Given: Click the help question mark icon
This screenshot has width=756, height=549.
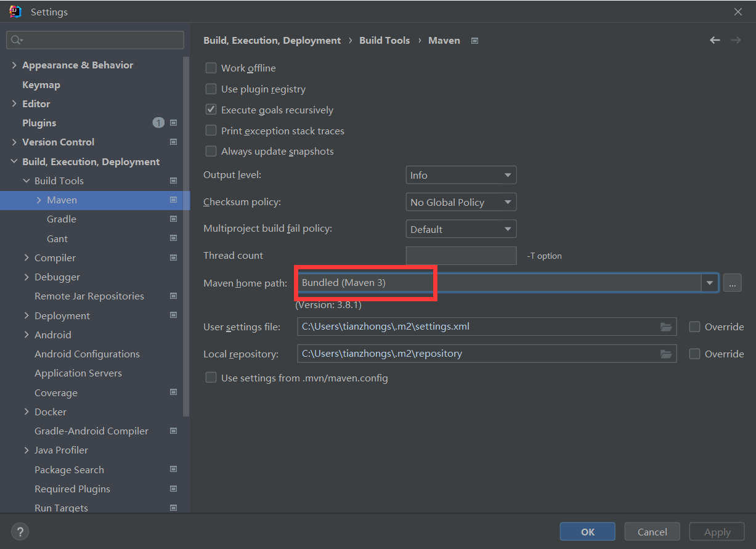Looking at the screenshot, I should click(20, 532).
